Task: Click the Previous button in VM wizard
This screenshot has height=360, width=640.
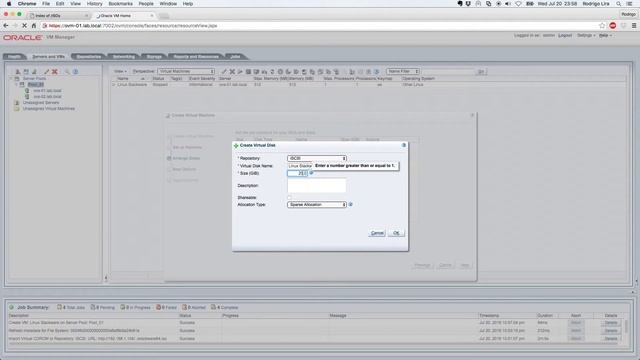Action: click(422, 265)
